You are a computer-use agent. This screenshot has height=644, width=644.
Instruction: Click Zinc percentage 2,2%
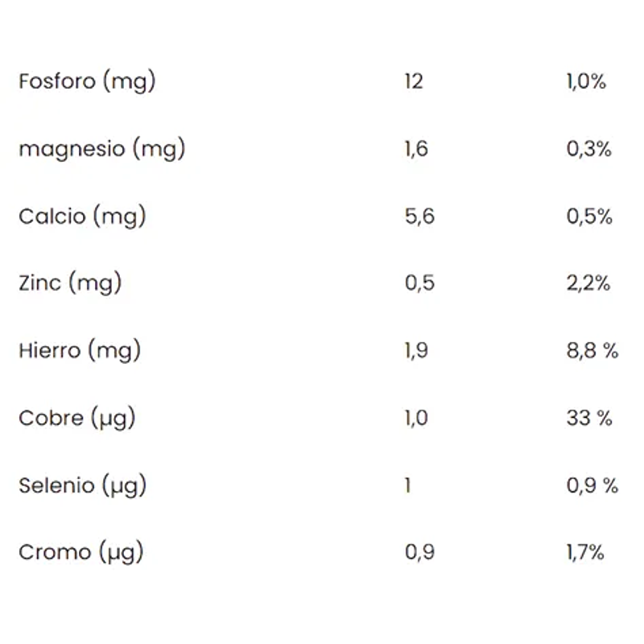(588, 283)
